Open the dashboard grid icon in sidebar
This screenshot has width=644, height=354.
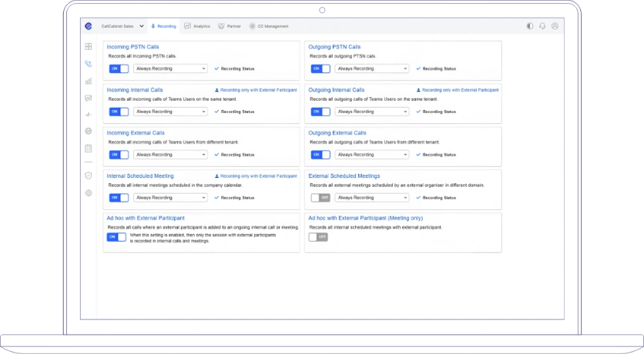[89, 47]
